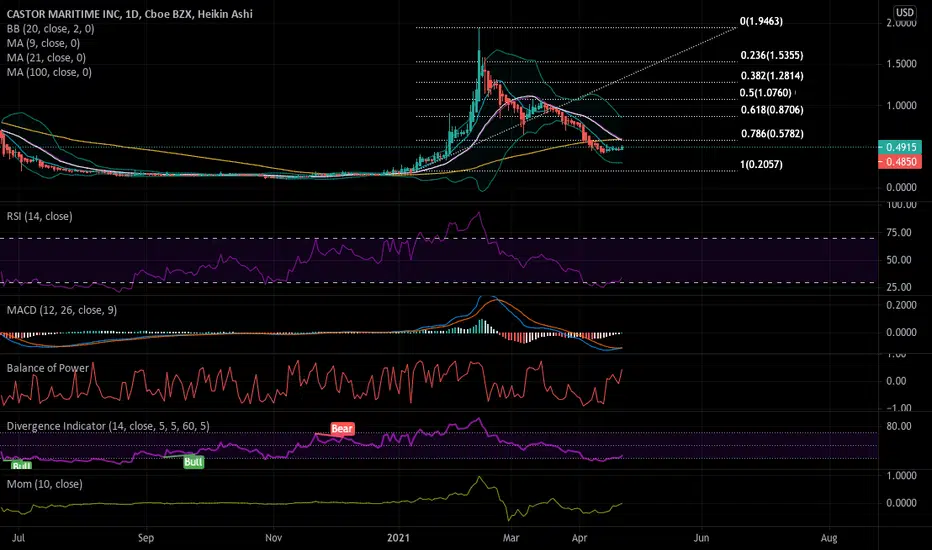
Task: Select the MA (9, close, 0) indicator label
Action: [43, 43]
